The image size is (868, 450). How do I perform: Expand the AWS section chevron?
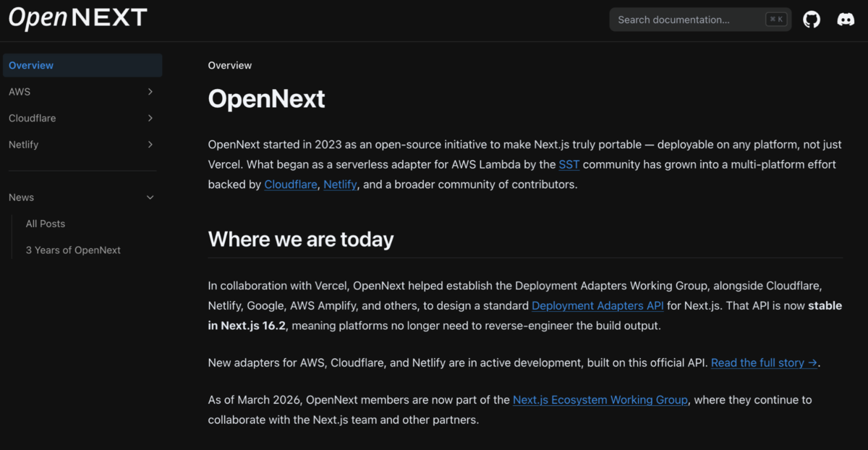pos(150,92)
